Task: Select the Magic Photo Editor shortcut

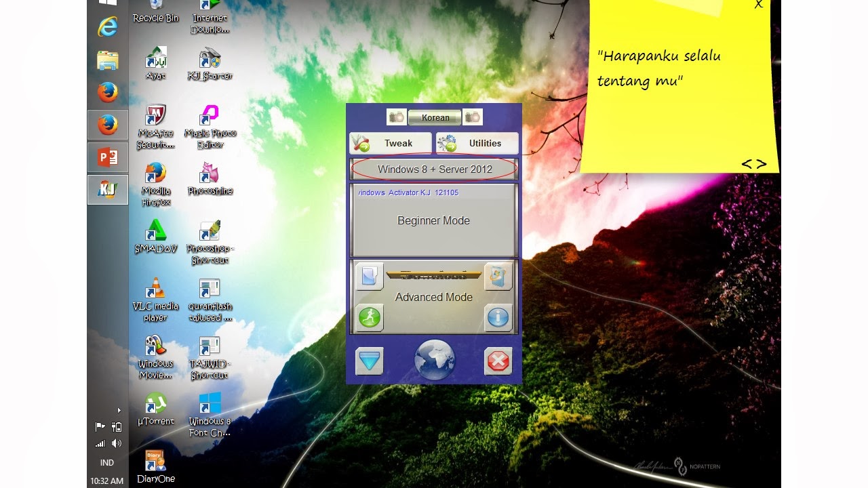Action: coord(210,127)
